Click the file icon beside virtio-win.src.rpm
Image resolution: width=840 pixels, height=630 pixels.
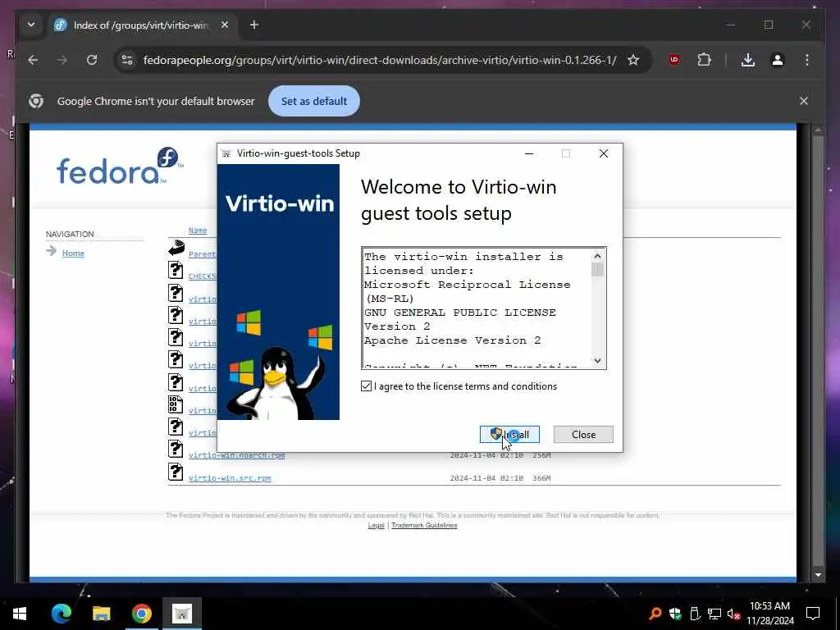(176, 472)
